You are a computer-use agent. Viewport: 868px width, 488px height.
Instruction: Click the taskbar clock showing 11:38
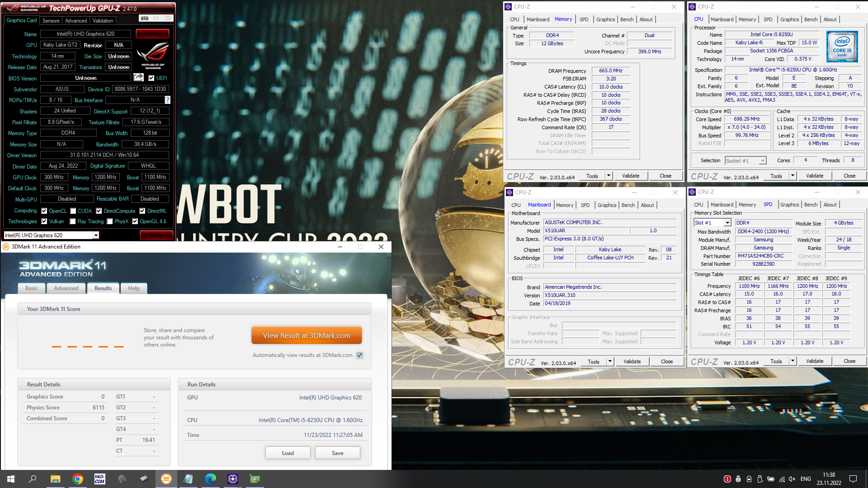(829, 479)
